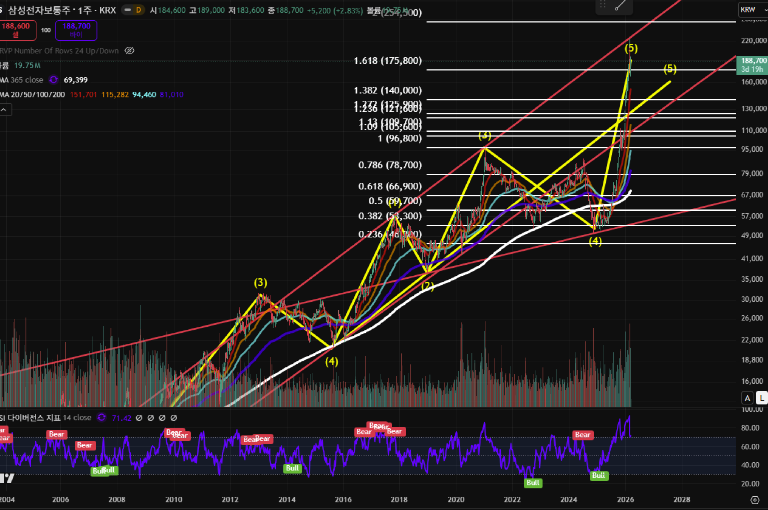This screenshot has height=510, width=768.
Task: Click the D market status badge beside KRX
Action: pyautogui.click(x=139, y=10)
